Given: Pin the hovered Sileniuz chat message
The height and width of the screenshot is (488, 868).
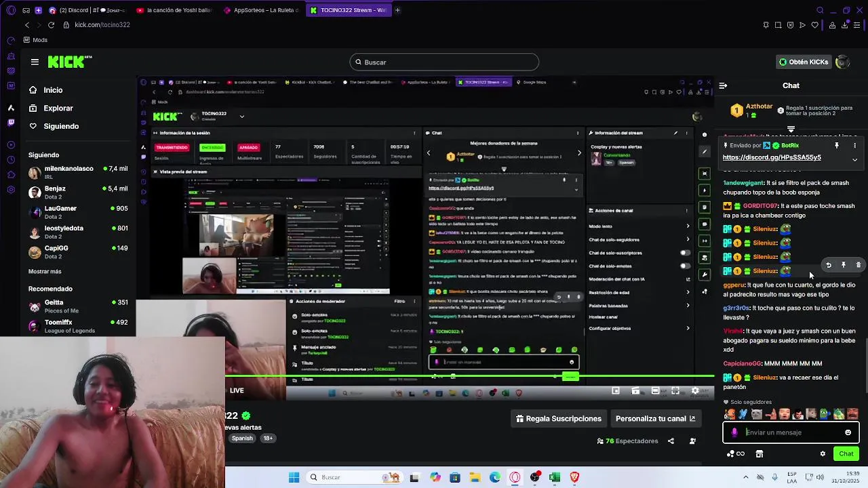Looking at the screenshot, I should coord(844,265).
